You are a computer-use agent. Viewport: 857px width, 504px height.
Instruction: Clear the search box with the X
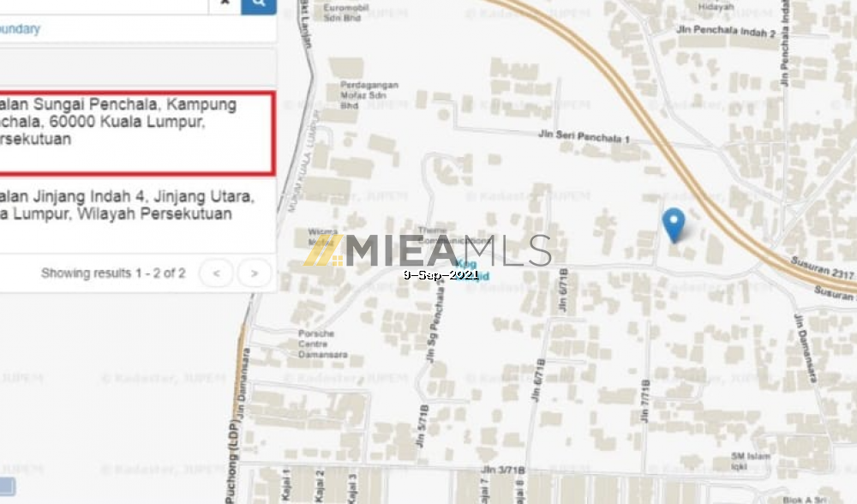click(225, 3)
